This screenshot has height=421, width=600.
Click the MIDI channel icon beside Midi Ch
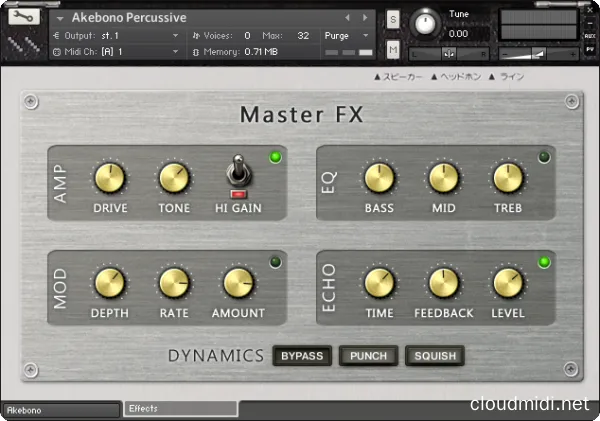57,52
